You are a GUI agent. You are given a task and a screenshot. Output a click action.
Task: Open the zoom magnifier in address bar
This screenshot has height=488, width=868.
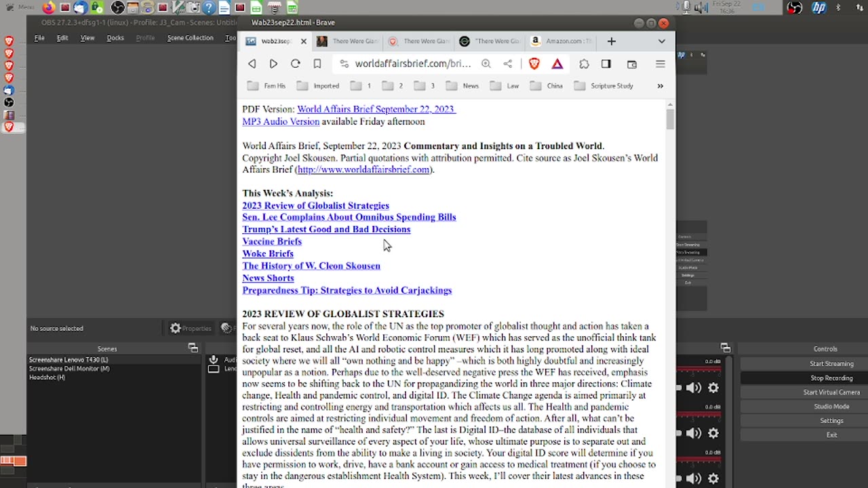coord(486,64)
